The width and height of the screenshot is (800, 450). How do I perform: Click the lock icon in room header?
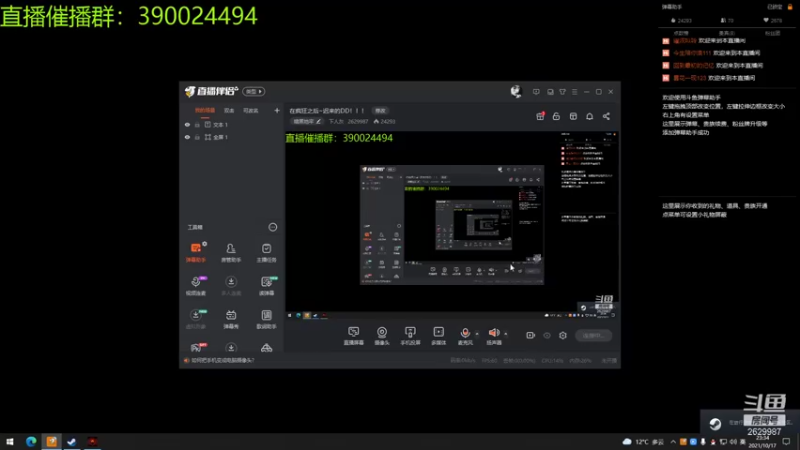point(556,116)
